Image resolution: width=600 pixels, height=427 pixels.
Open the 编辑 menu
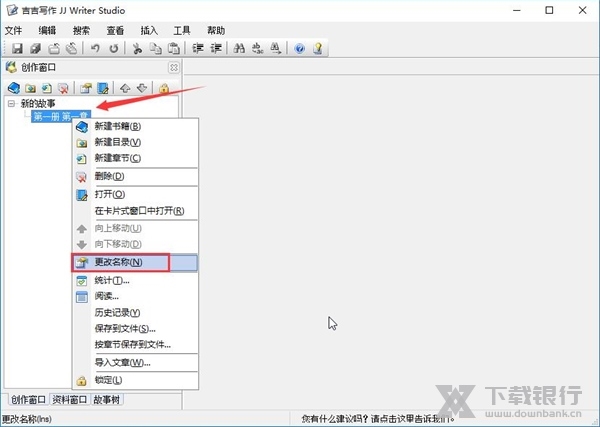point(47,31)
